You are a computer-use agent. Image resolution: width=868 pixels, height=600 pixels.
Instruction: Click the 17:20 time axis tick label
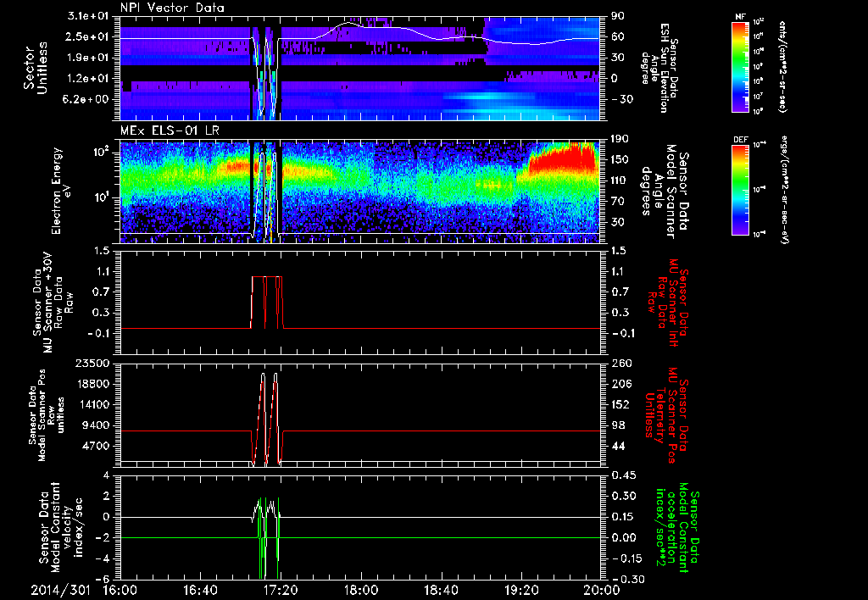281,590
